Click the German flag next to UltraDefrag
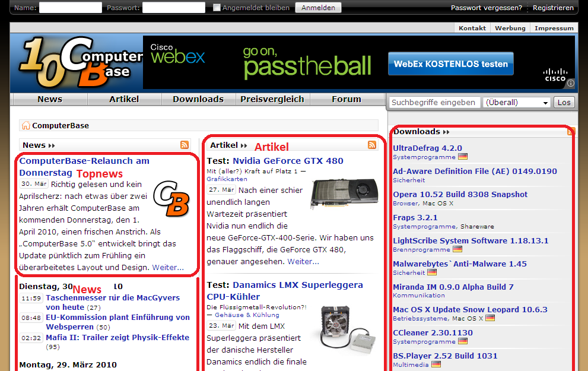The height and width of the screenshot is (371, 588). pos(463,157)
